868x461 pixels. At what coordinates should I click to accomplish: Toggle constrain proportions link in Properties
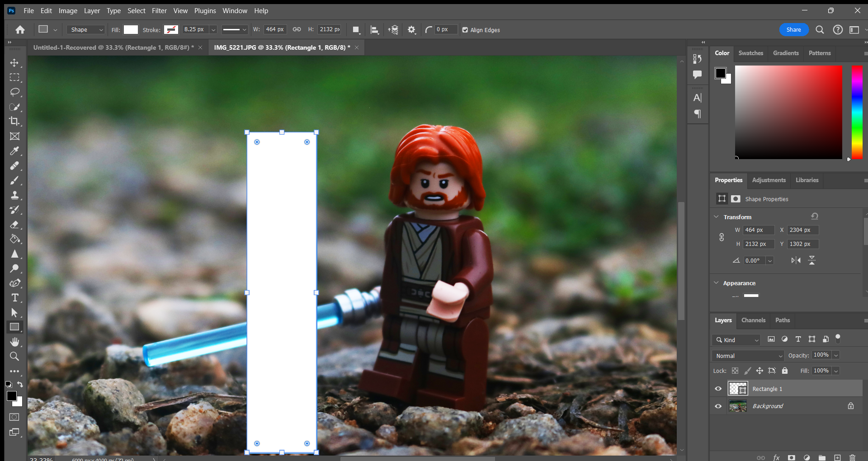(722, 237)
